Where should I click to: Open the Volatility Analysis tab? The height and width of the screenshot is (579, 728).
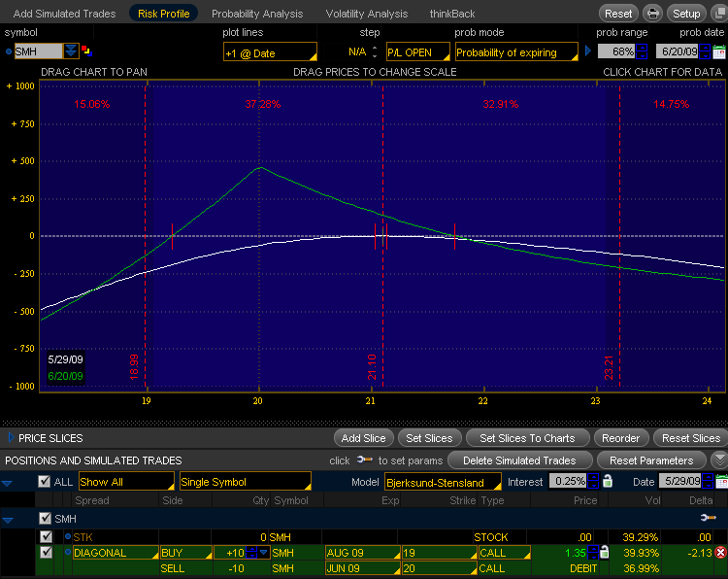pyautogui.click(x=367, y=14)
